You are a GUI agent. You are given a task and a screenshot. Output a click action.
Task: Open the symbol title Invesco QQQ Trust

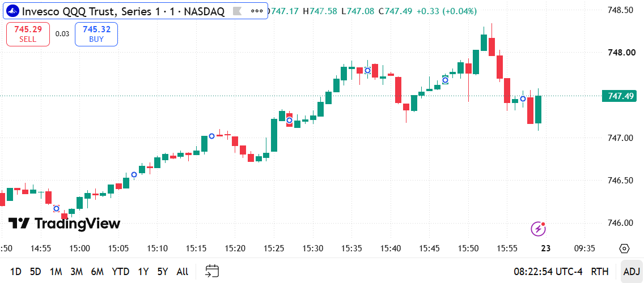[123, 11]
